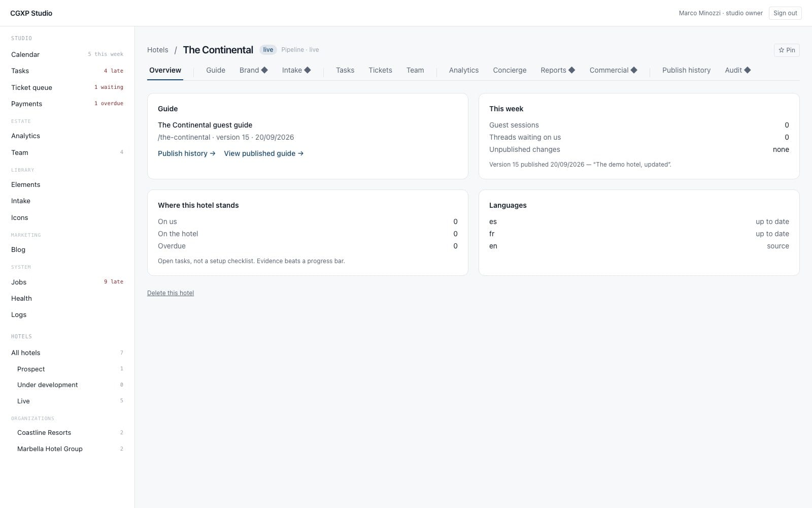Go back to Hotels breadcrumb

coord(158,50)
